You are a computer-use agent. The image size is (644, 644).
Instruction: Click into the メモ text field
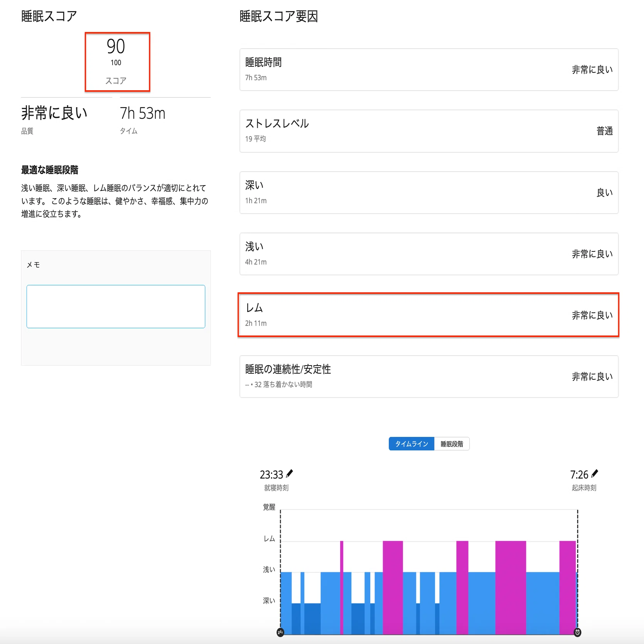point(116,307)
